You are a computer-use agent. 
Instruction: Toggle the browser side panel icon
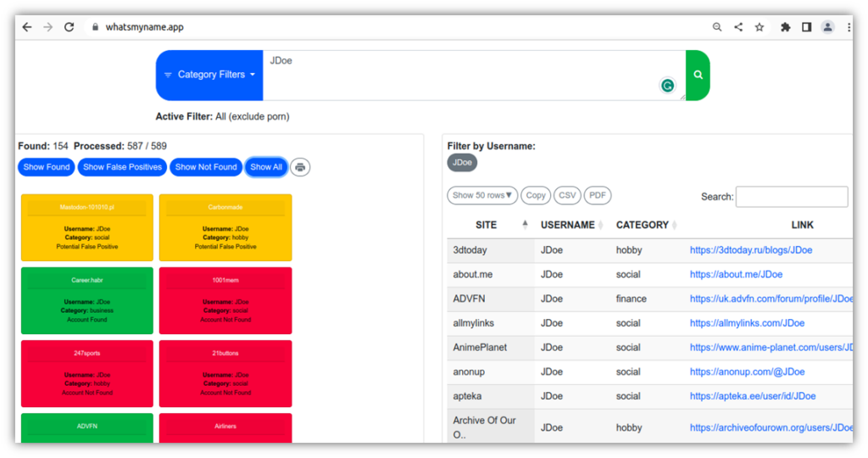coord(807,26)
